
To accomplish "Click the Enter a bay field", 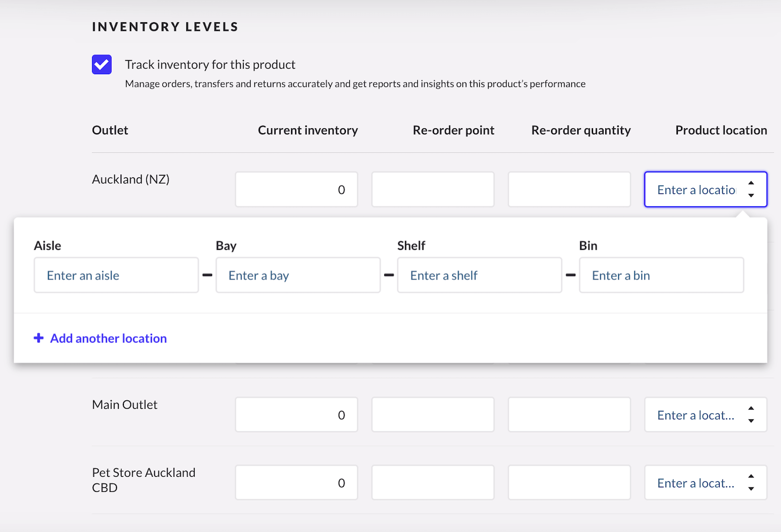I will pyautogui.click(x=298, y=275).
